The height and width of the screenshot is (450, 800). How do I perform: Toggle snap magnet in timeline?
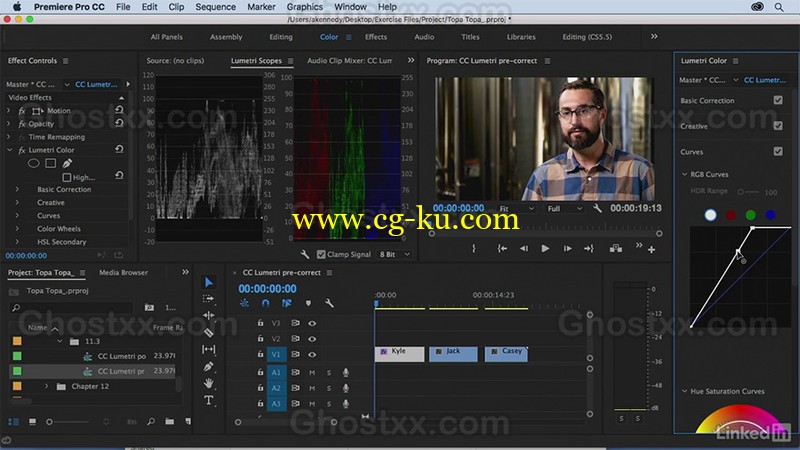(x=265, y=303)
